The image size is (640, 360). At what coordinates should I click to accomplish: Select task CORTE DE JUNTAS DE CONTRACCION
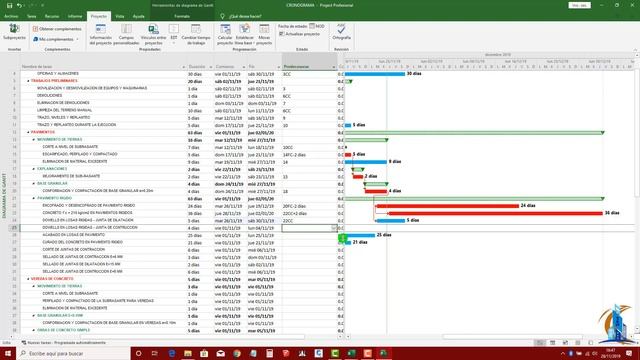point(73,249)
